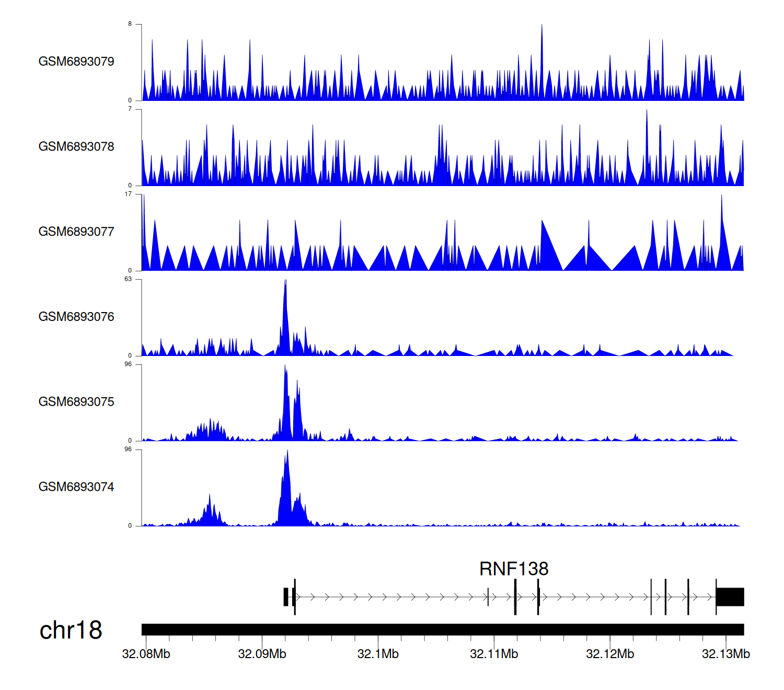Screen dimensions: 784x690
Task: Select the GSM6893078 track label
Action: 76,147
